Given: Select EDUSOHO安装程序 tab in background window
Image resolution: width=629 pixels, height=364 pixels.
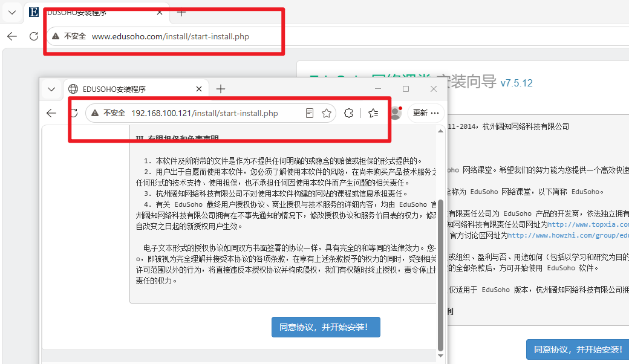Looking at the screenshot, I should click(97, 13).
